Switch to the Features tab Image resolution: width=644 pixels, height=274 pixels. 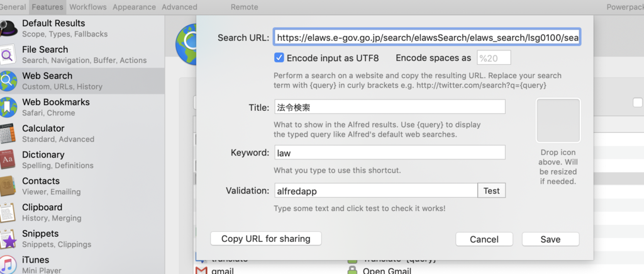(48, 7)
